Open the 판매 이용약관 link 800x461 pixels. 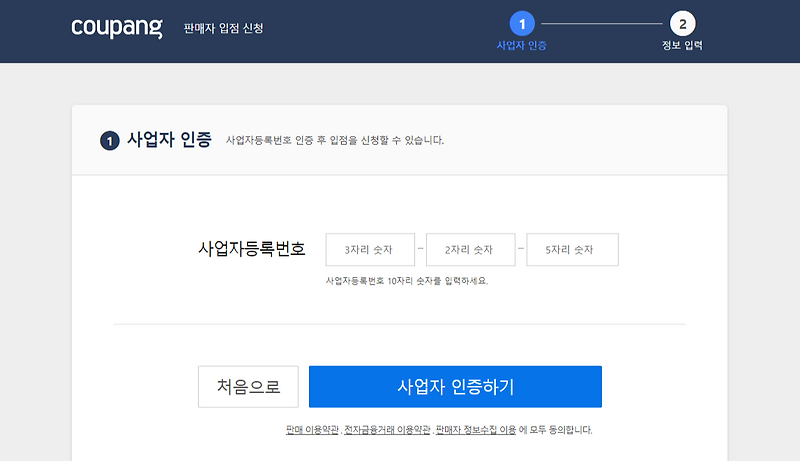[x=312, y=430]
